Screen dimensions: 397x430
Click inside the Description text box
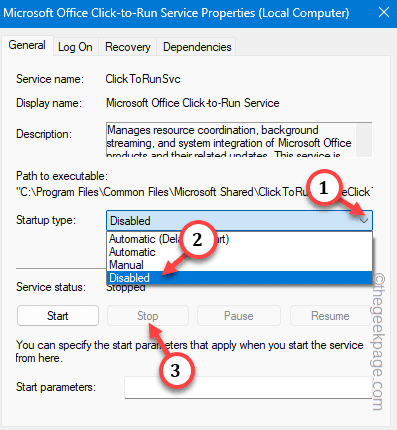pos(231,139)
